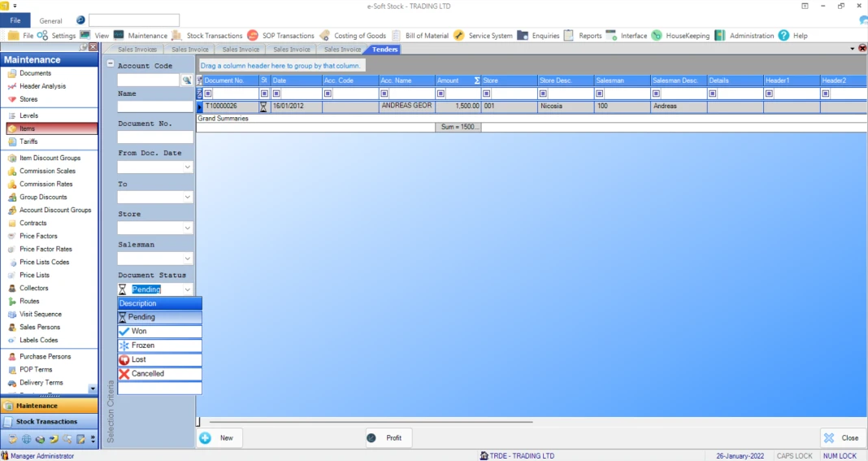
Task: Click the Store column filter toggle
Action: click(x=486, y=94)
